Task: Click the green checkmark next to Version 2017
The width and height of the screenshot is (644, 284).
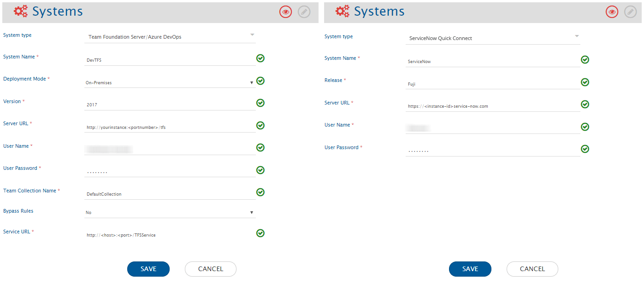Action: (x=260, y=103)
